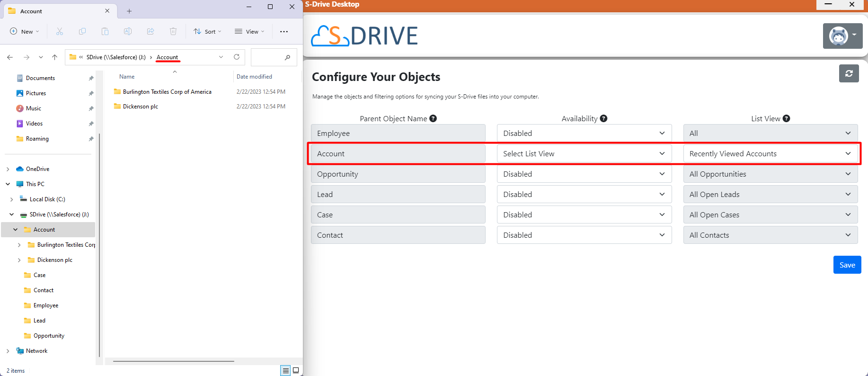Select the Dickenson plc folder in file list
This screenshot has height=376, width=868.
(x=141, y=107)
